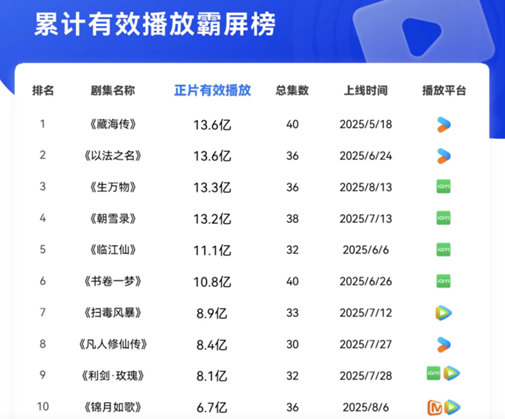The image size is (505, 419).
Task: Click the 总集数 column header
Action: [292, 90]
